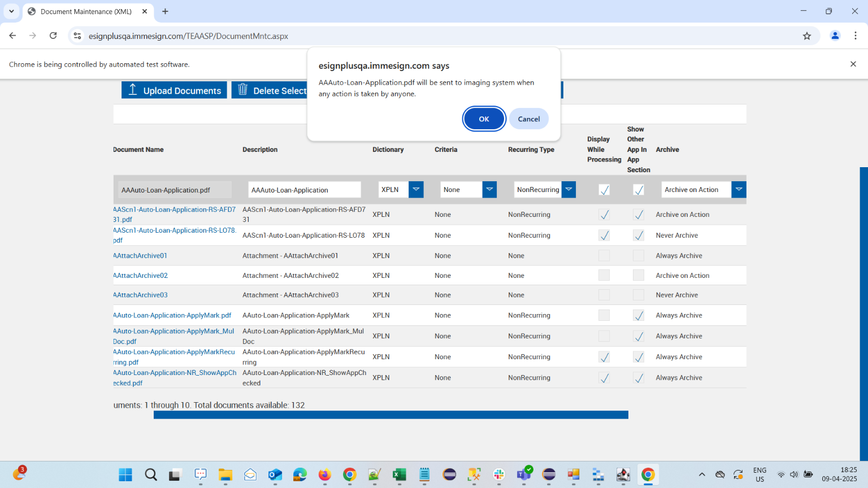This screenshot has width=868, height=488.
Task: Toggle Show Other App for AAttachArchive02
Action: tap(639, 276)
